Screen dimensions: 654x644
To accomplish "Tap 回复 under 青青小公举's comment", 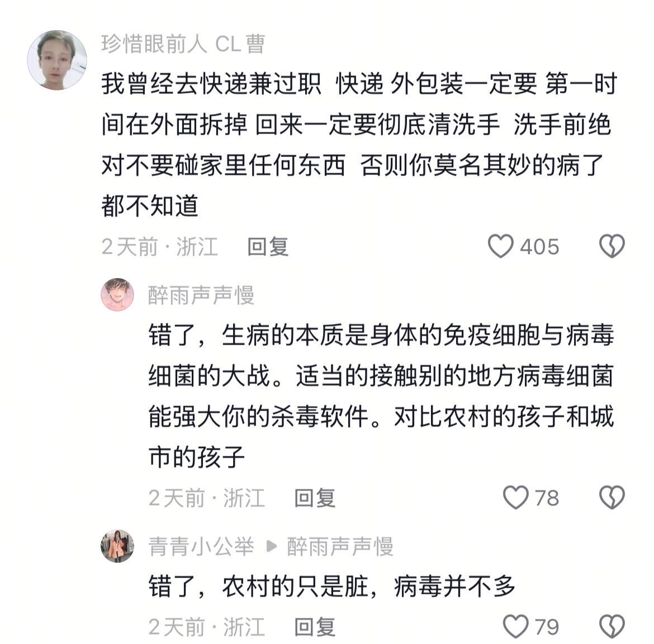I will pyautogui.click(x=315, y=627).
